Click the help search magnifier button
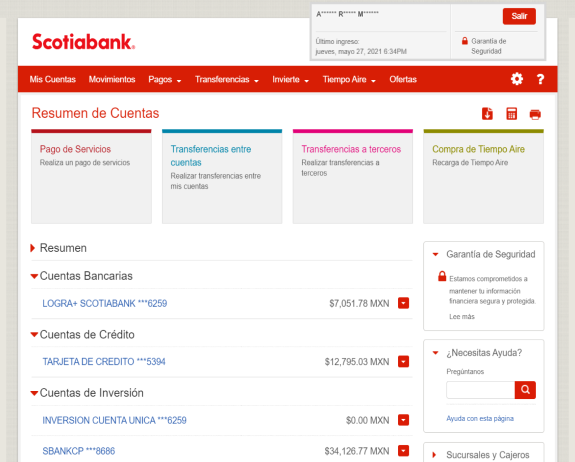 [x=525, y=390]
